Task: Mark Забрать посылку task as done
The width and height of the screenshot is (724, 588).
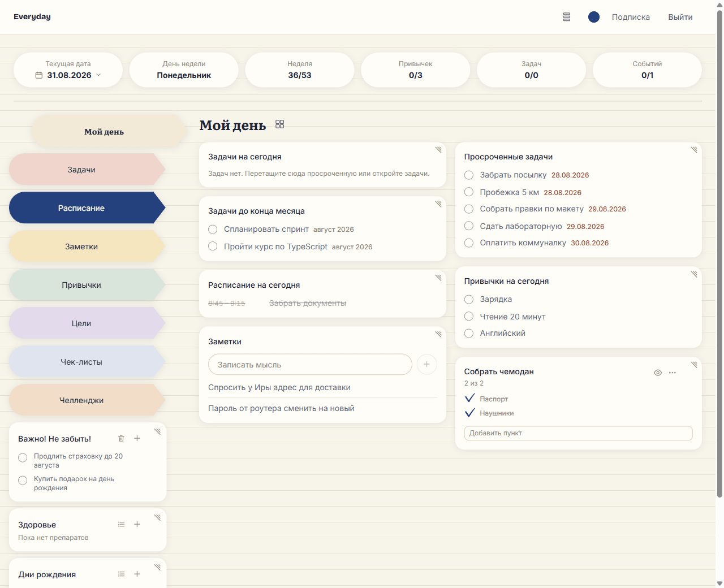Action: [x=469, y=175]
